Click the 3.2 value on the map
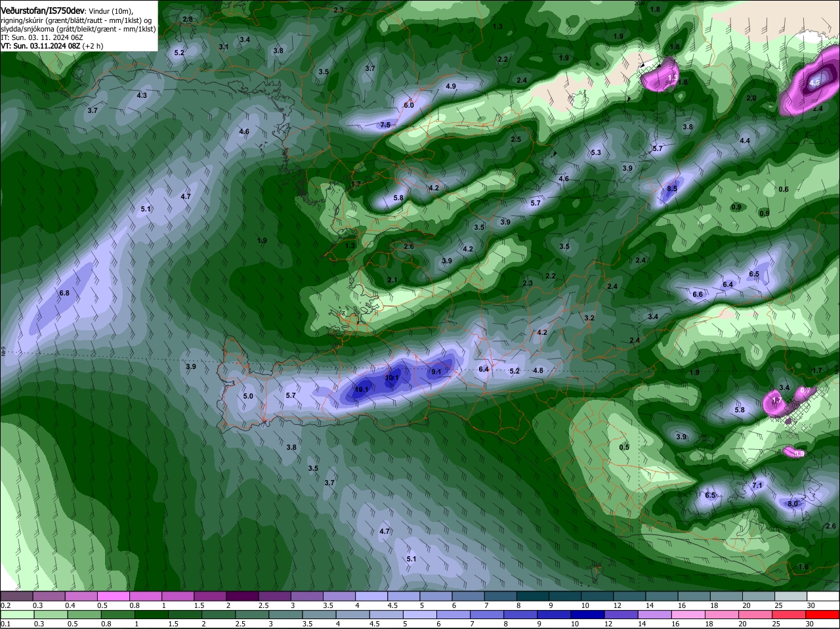840x629 pixels. tap(589, 318)
